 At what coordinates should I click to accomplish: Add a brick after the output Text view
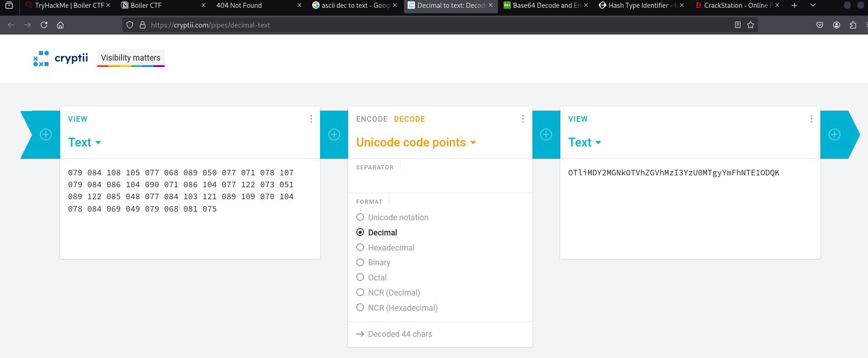[x=835, y=134]
